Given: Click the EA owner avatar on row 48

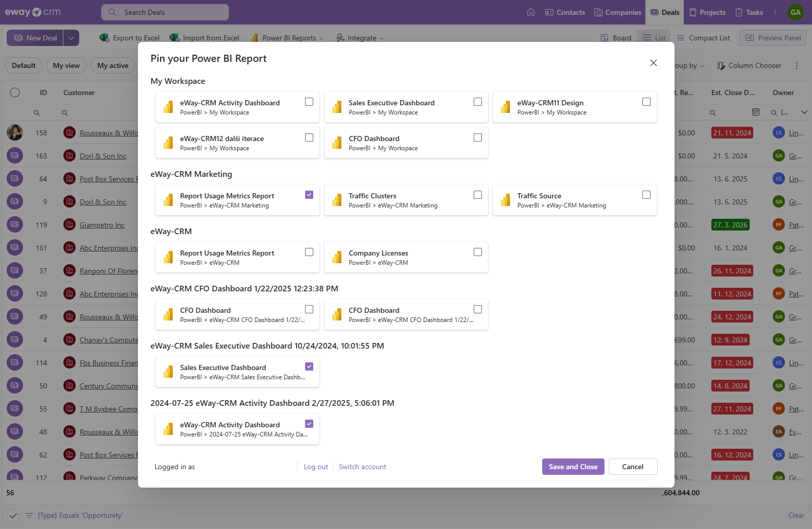Looking at the screenshot, I should coord(779,432).
